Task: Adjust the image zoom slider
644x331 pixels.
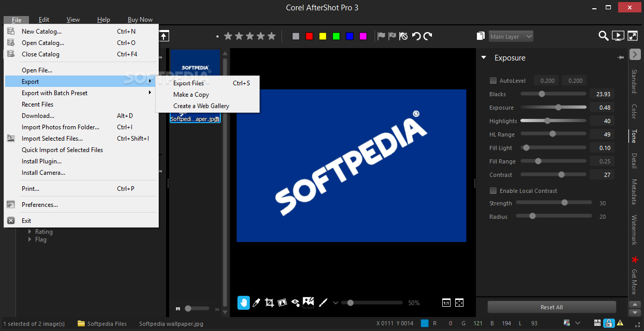Action: (371, 303)
